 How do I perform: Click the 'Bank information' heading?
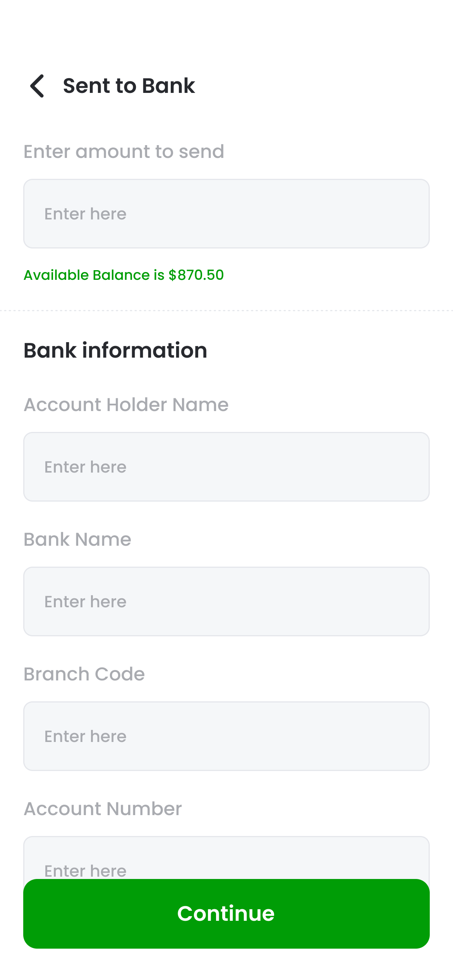point(115,350)
